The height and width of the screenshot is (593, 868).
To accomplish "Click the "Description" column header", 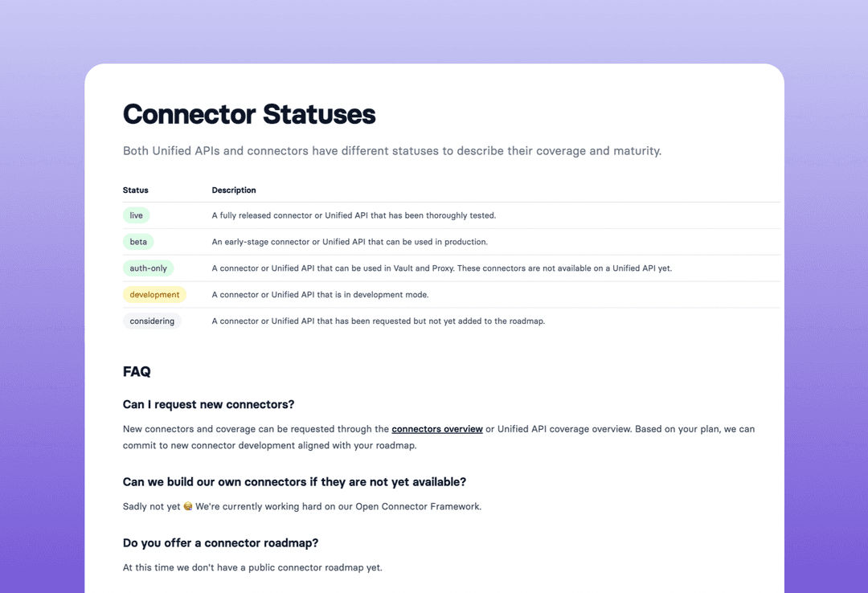I will pos(234,190).
